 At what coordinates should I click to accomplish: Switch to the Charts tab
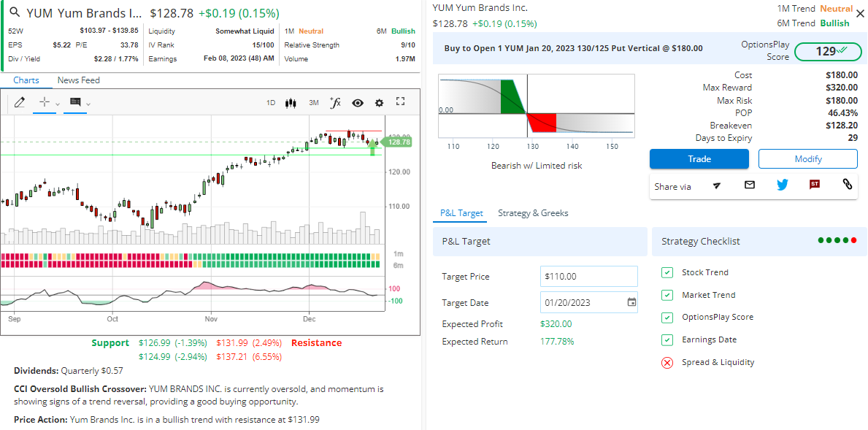coord(26,80)
